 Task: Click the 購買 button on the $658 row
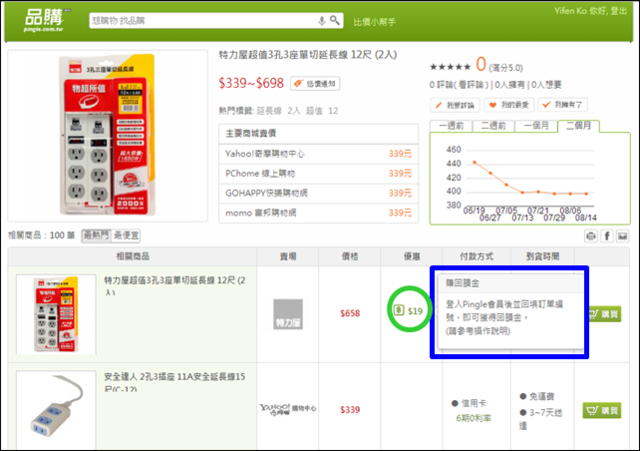click(x=604, y=314)
